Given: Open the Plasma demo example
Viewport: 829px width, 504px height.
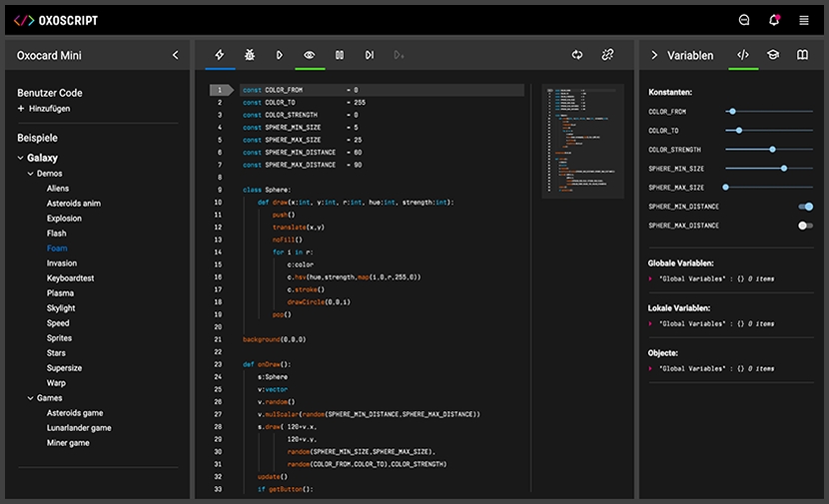Looking at the screenshot, I should point(60,293).
